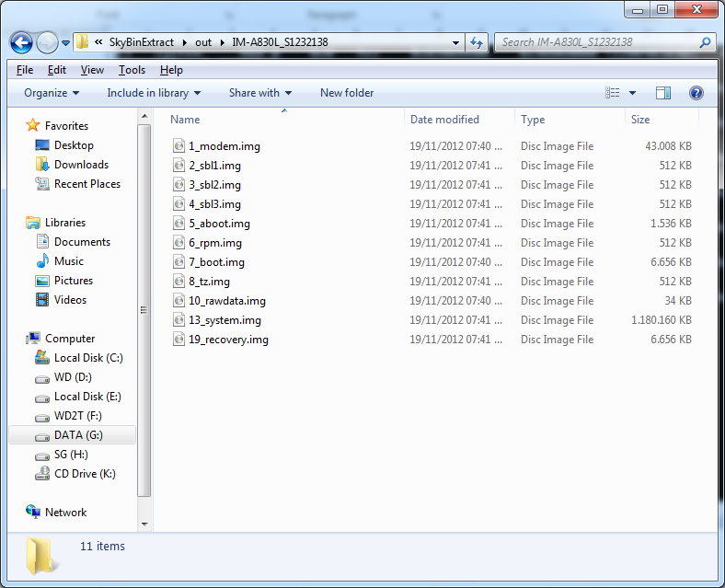Open the Share with dropdown
The image size is (725, 588).
(x=259, y=93)
